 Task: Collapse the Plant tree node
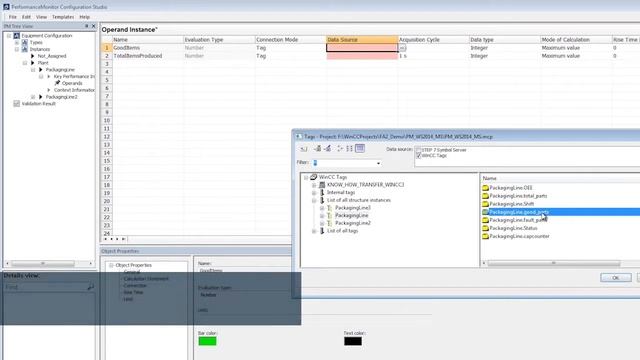25,63
